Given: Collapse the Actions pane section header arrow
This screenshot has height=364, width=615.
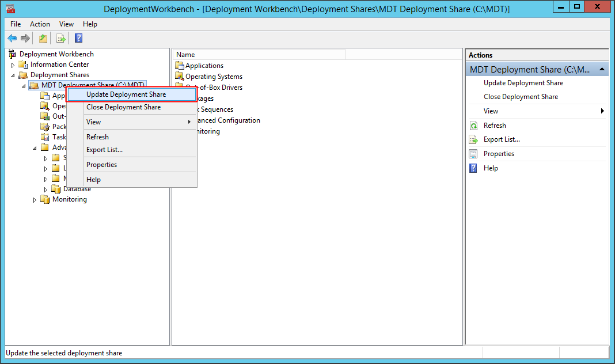Looking at the screenshot, I should pyautogui.click(x=602, y=69).
